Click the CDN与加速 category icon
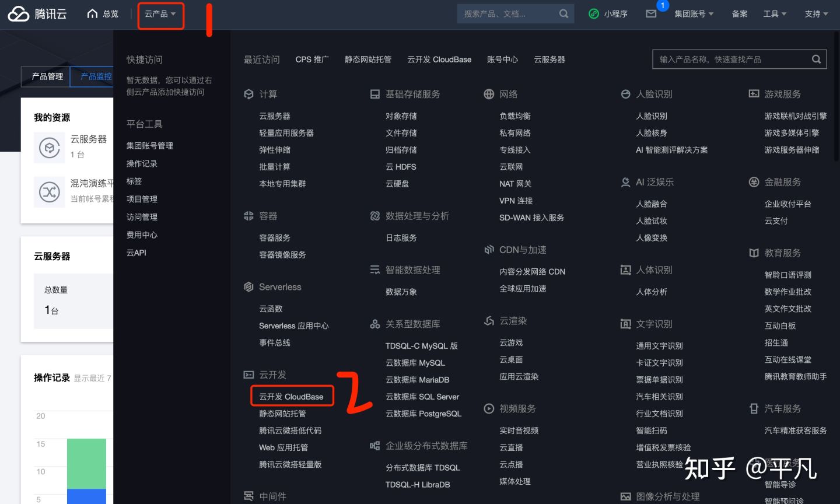 click(489, 250)
